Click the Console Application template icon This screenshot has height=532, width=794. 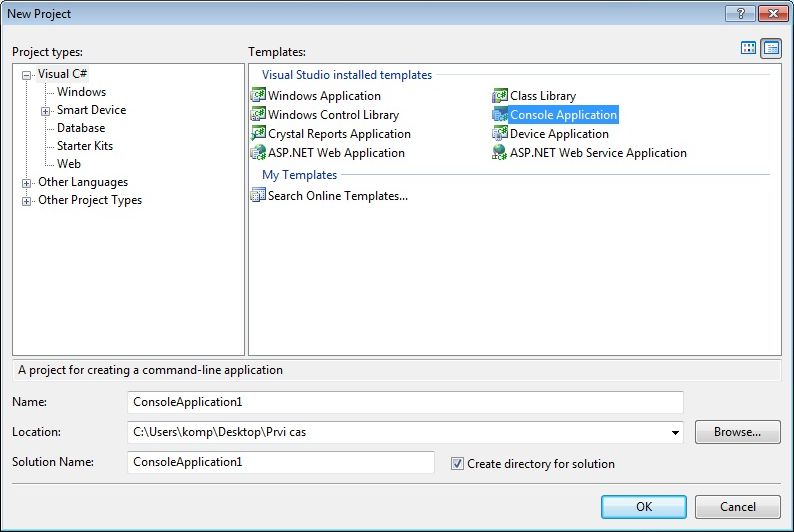(x=500, y=114)
